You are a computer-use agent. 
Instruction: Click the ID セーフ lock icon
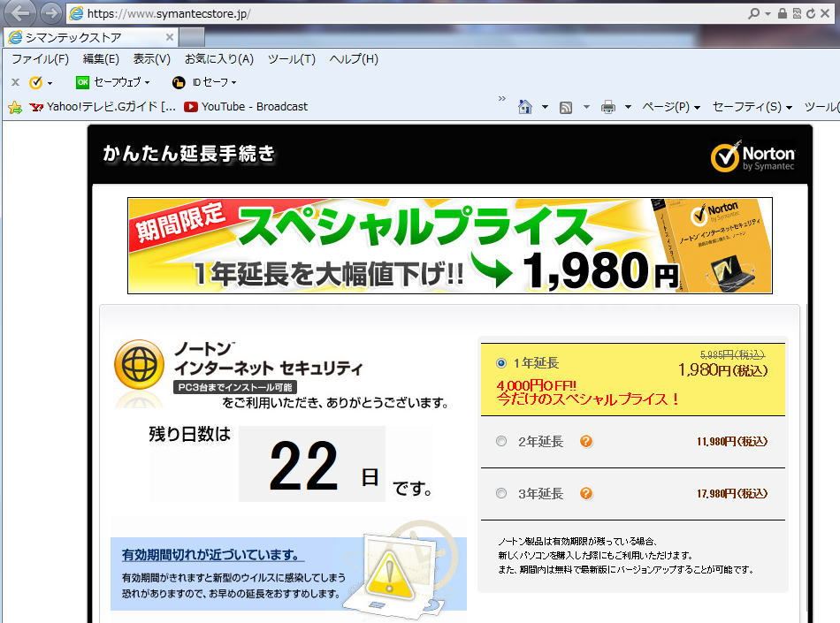tap(179, 82)
